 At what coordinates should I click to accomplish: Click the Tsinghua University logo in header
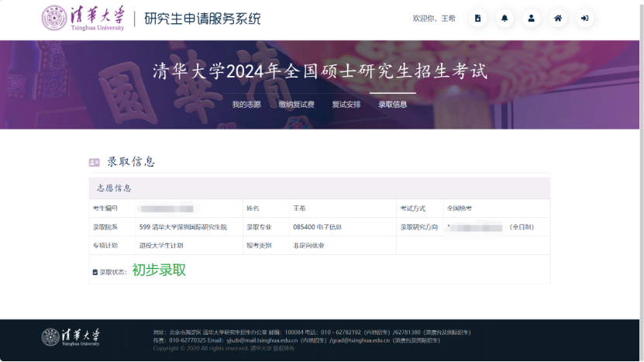(x=83, y=19)
